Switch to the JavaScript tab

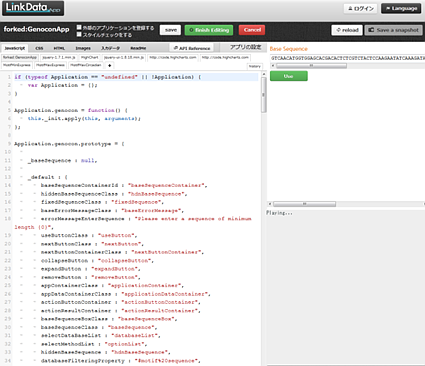coord(14,48)
